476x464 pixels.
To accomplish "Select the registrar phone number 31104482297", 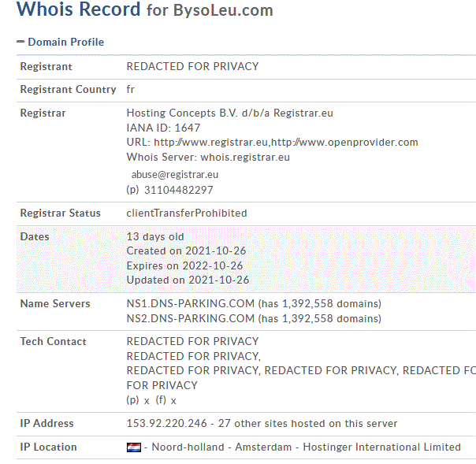I will point(178,190).
